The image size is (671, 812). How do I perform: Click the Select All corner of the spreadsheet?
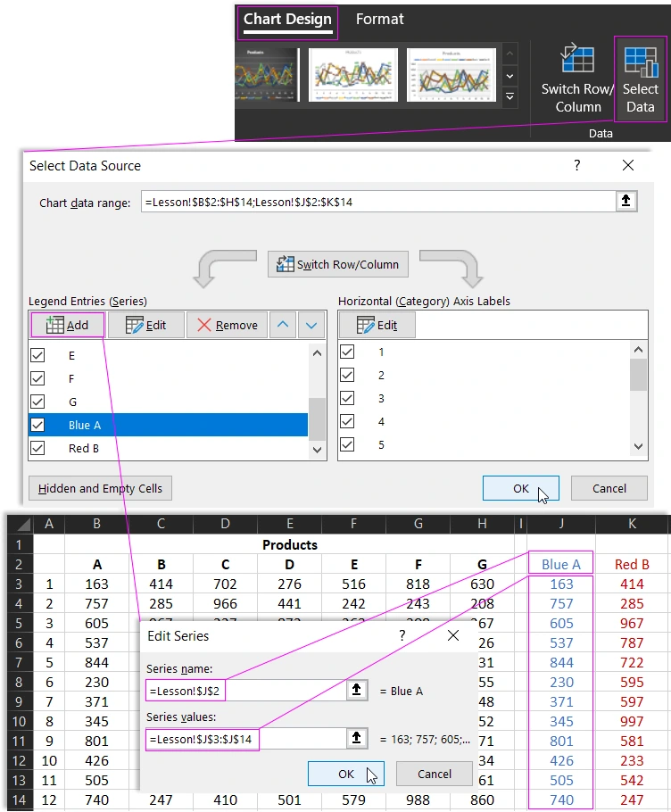tap(21, 524)
